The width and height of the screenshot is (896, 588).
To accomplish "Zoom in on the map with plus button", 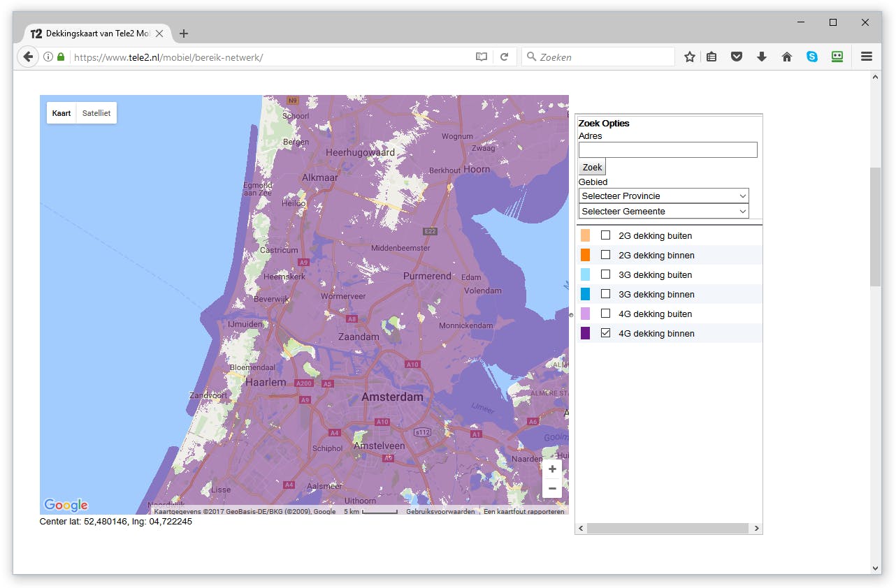I will pos(552,469).
